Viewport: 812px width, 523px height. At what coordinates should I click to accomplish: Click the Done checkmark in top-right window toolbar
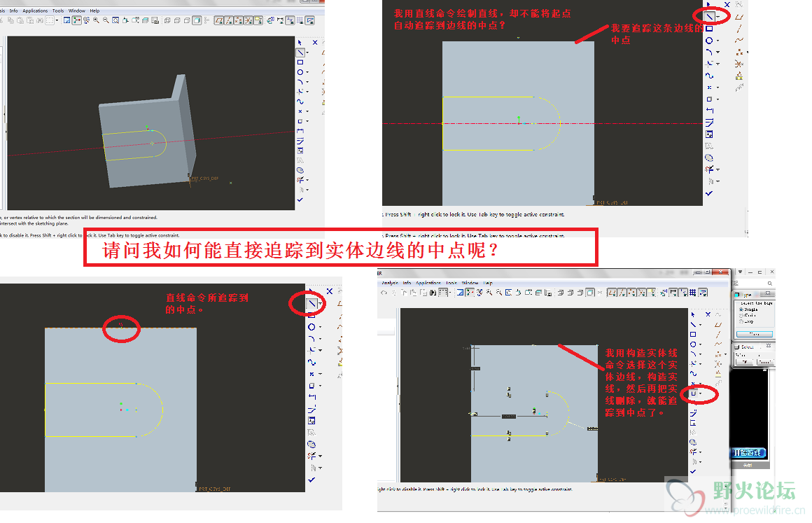point(709,194)
